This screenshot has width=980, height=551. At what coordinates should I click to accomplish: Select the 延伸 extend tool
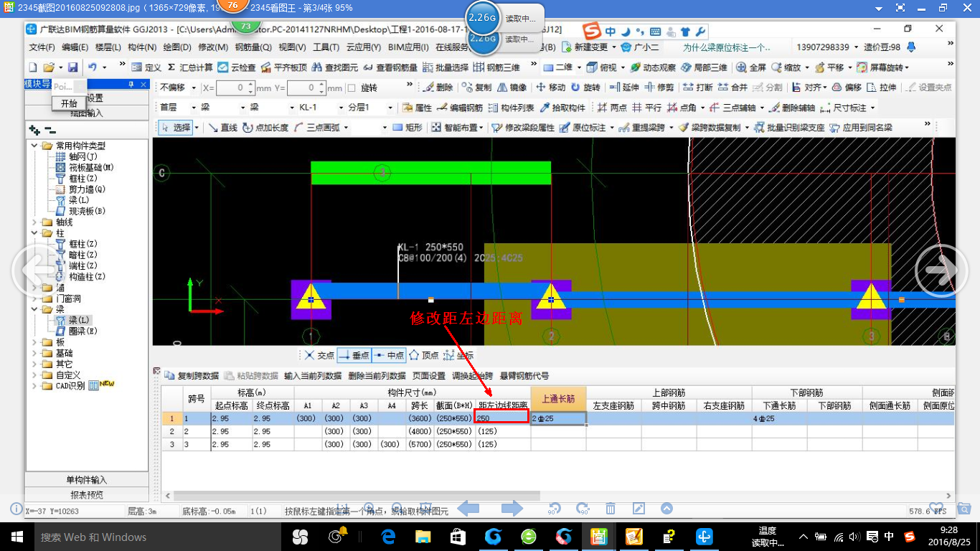tap(625, 88)
